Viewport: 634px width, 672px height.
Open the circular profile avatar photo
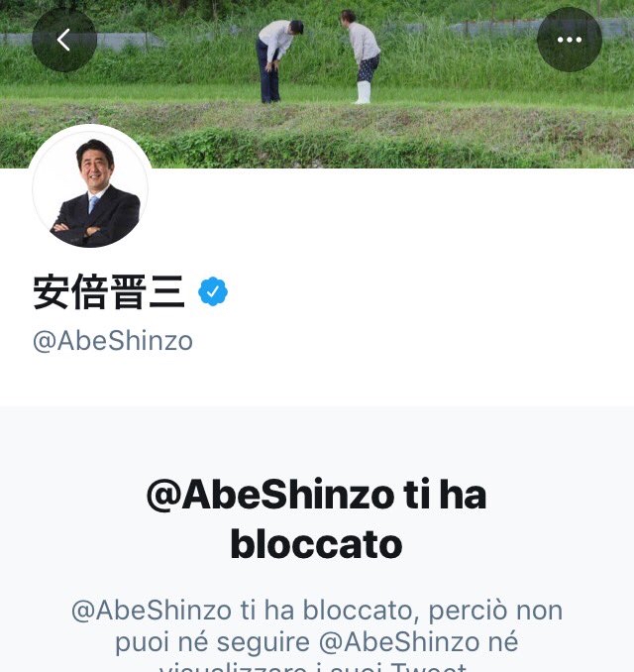coord(90,187)
